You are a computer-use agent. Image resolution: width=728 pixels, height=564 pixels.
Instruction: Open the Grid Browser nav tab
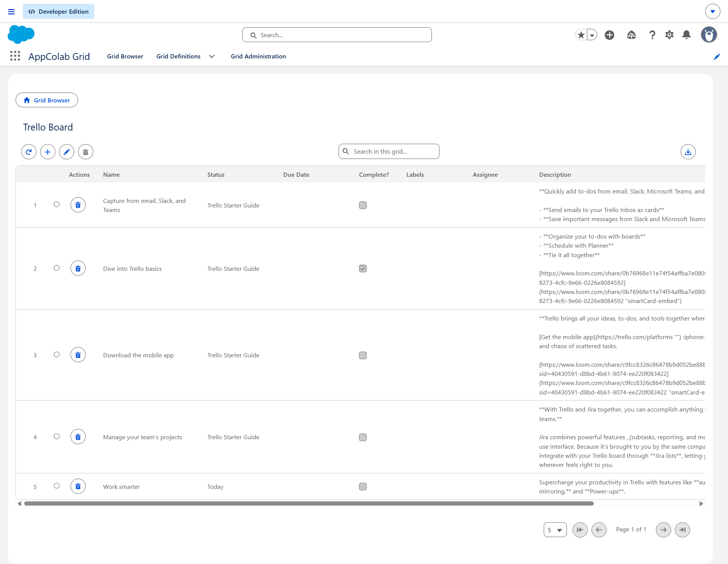point(125,56)
